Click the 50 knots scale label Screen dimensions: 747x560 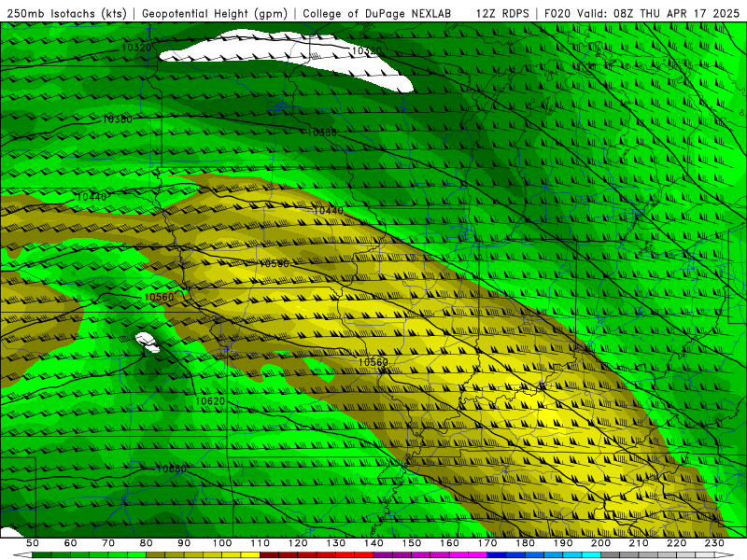33,543
